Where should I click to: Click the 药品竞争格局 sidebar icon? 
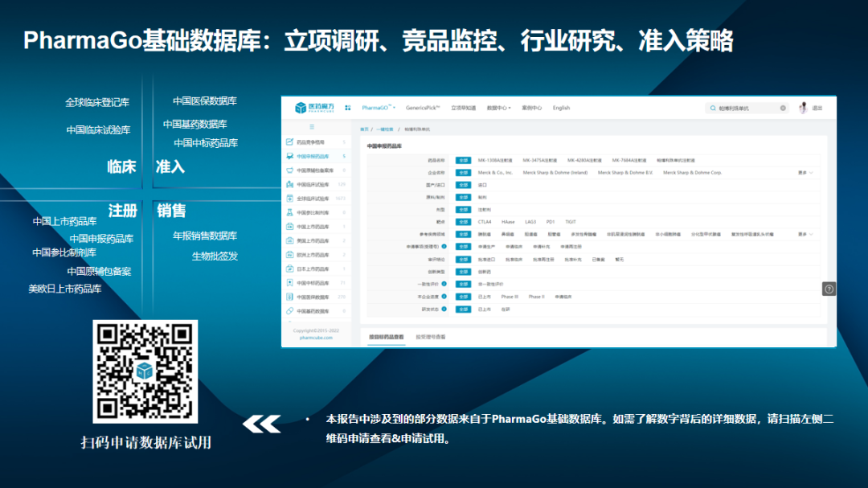[x=289, y=142]
